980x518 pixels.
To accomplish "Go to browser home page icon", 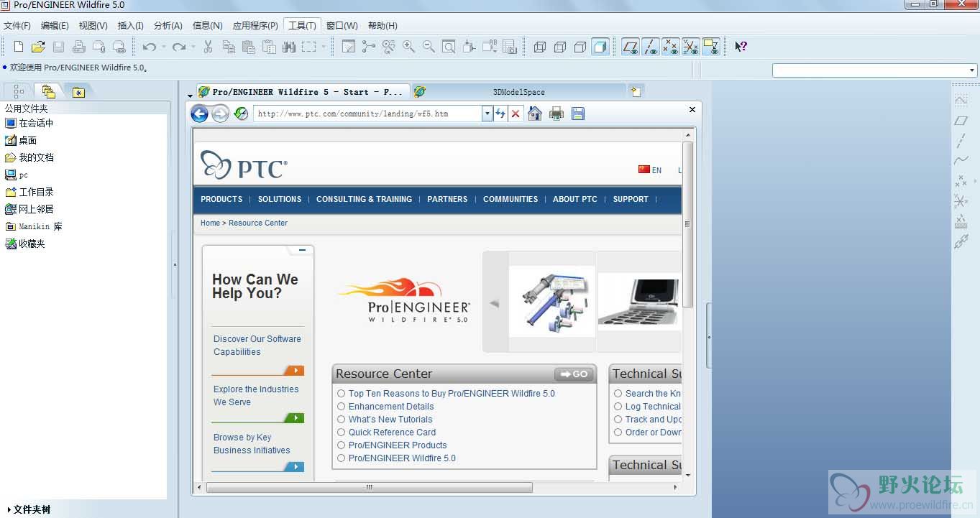I will coord(535,114).
